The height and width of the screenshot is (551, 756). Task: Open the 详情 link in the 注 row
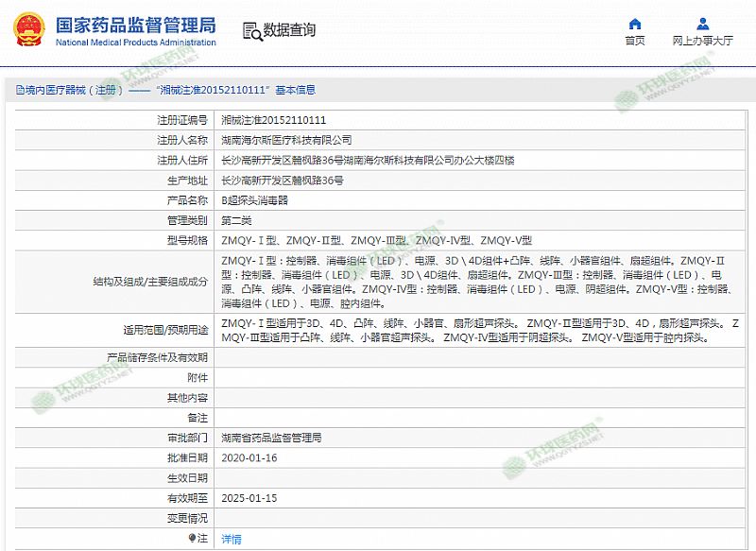point(231,538)
